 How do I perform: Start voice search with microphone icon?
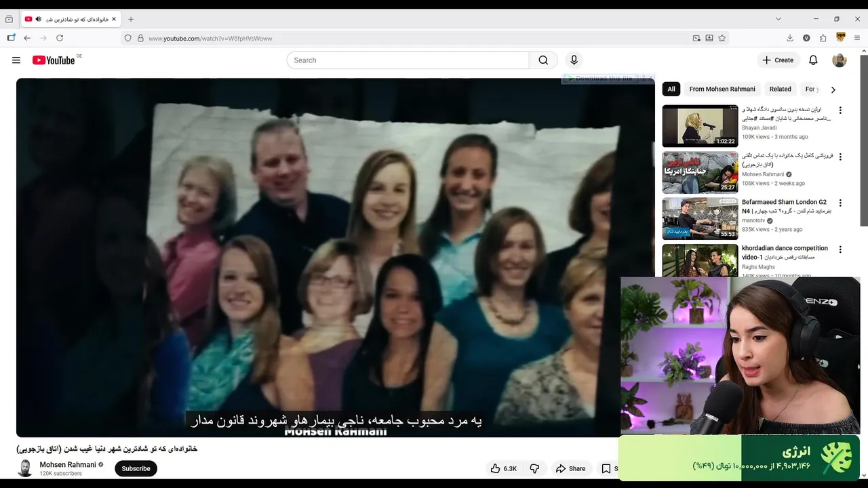pyautogui.click(x=574, y=60)
